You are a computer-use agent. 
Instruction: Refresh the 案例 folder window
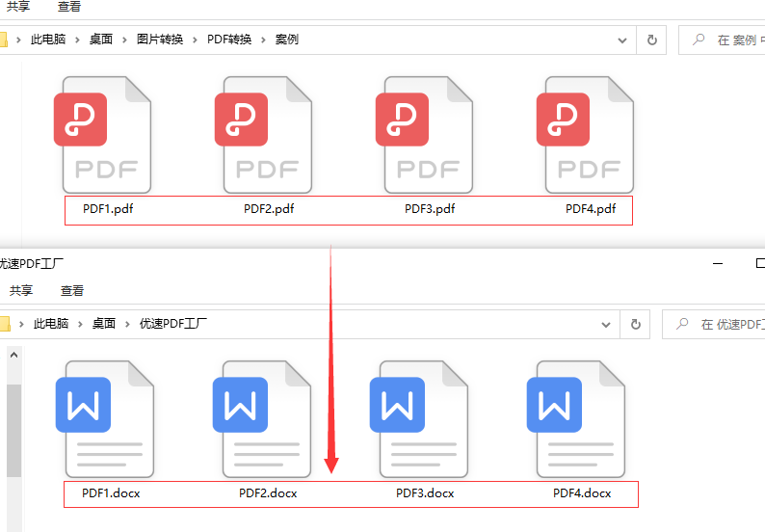(x=652, y=40)
